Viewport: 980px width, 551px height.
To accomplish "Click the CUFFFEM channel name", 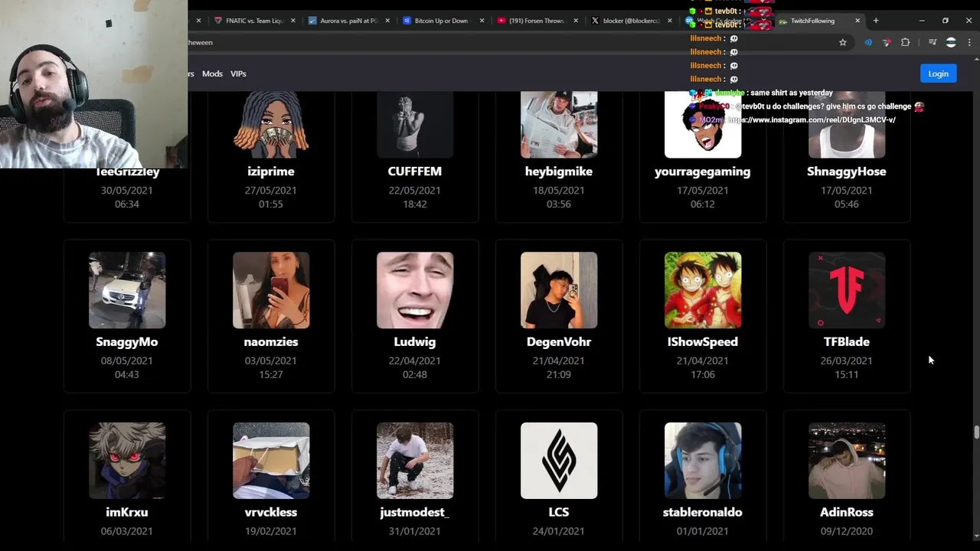I will point(415,171).
